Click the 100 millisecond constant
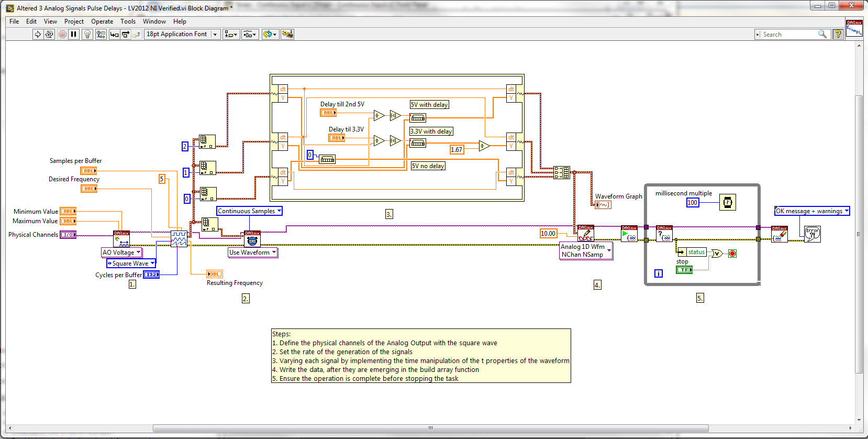868x439 pixels. 693,203
